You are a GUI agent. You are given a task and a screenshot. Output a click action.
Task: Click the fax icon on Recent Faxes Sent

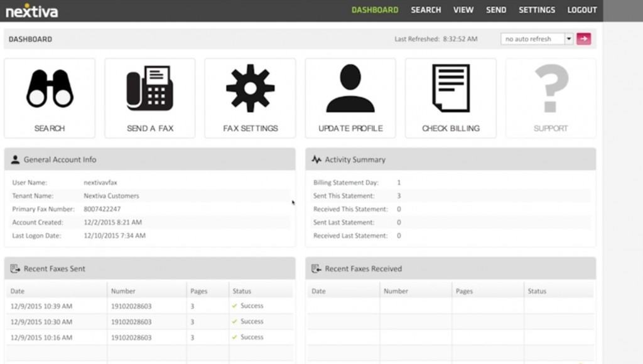(15, 269)
